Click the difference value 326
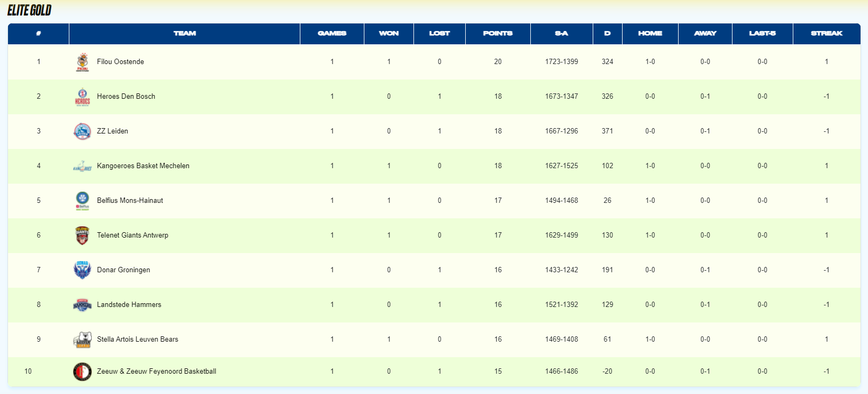This screenshot has height=394, width=868. click(608, 97)
